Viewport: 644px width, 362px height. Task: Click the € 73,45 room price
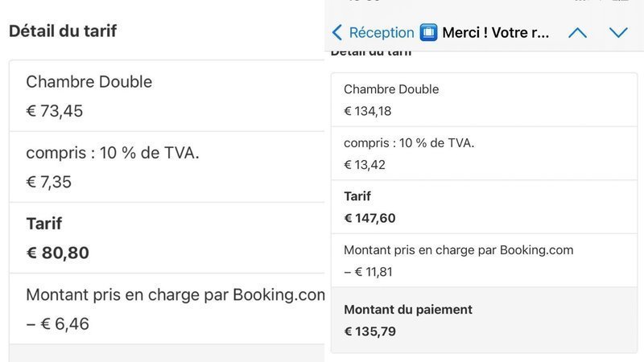click(55, 111)
